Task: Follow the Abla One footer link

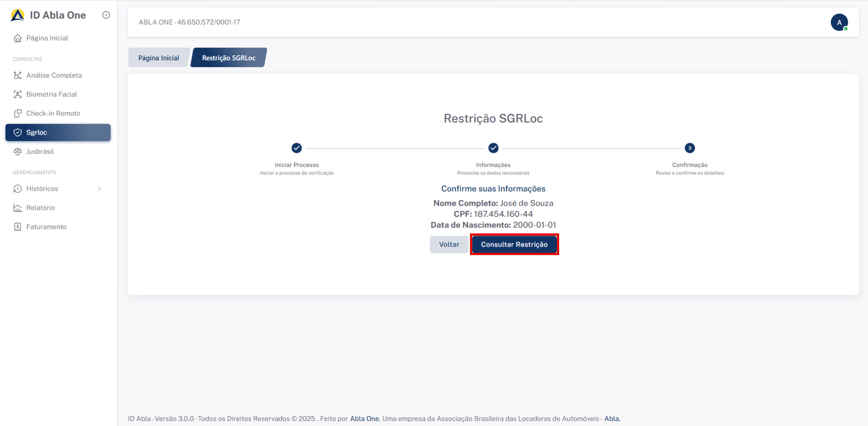Action: (364, 419)
